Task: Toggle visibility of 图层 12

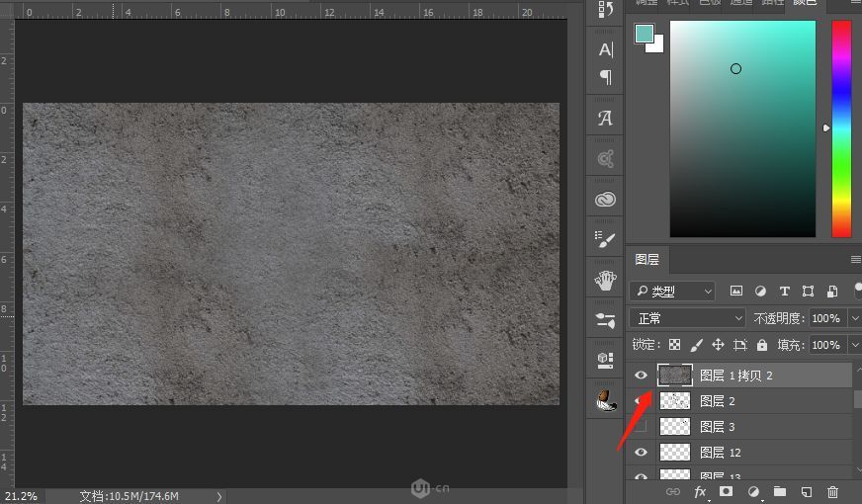Action: 641,453
